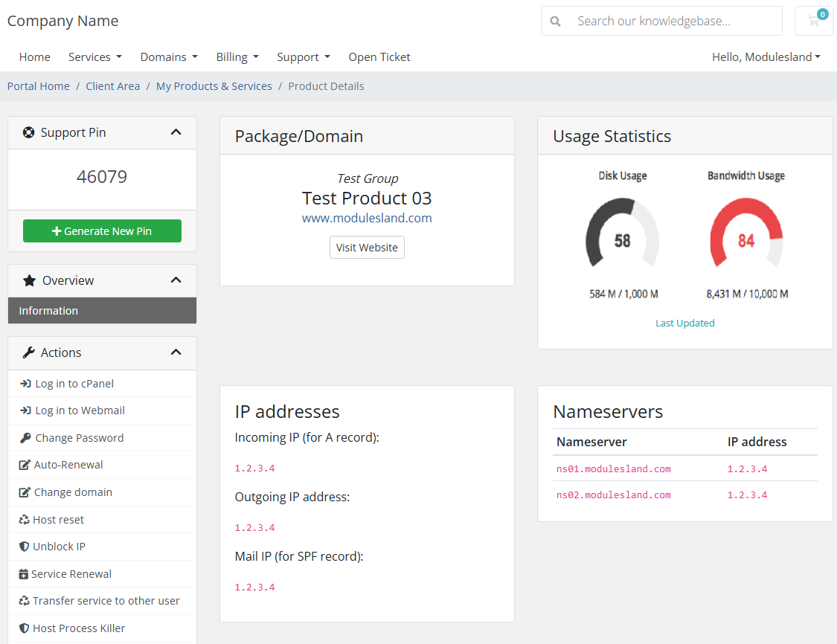The image size is (837, 644).
Task: Collapse the Overview panel chevron
Action: 176,280
